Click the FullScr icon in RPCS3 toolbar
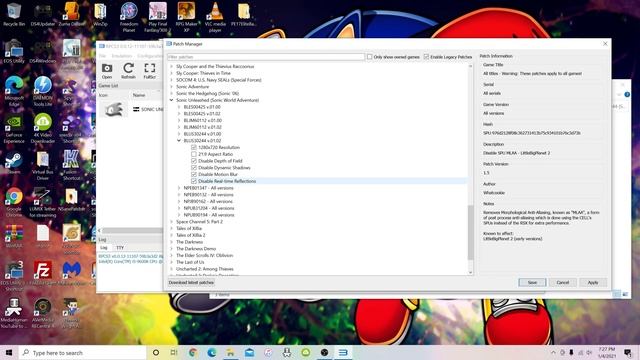 (149, 71)
